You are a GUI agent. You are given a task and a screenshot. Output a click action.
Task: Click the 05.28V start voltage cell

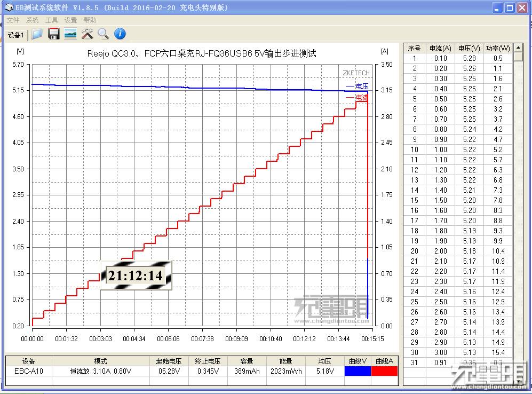click(169, 371)
